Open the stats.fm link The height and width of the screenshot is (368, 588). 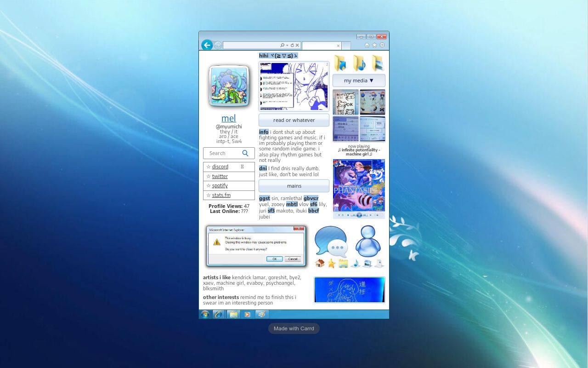tap(221, 195)
